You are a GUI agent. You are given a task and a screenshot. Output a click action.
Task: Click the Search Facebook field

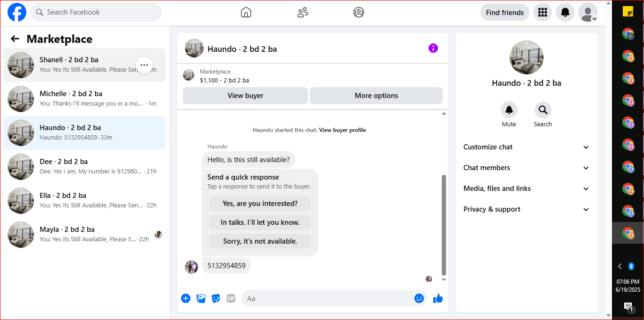(96, 12)
